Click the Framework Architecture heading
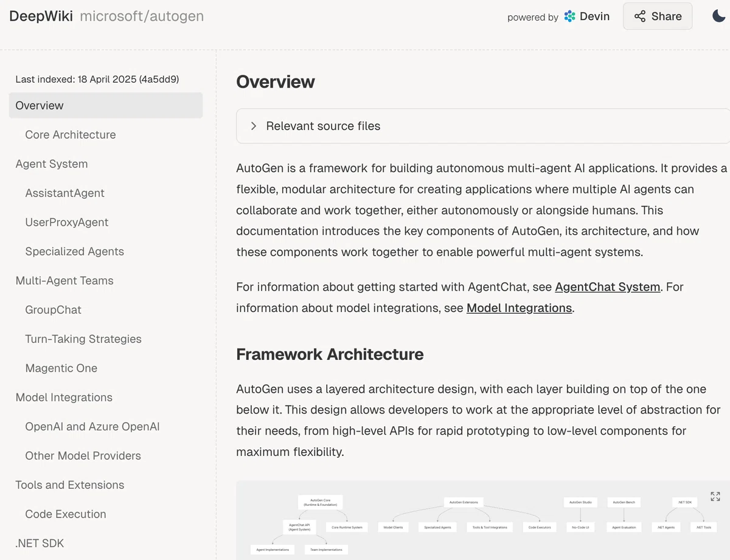 (x=330, y=354)
